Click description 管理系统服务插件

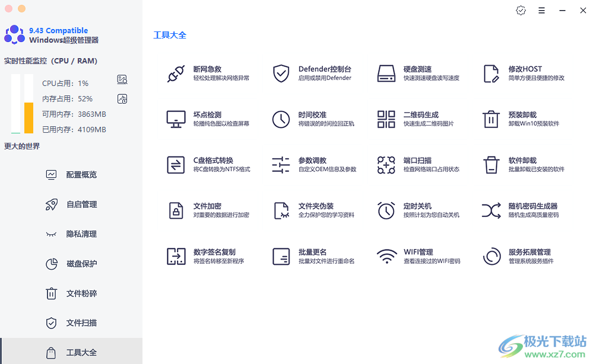coord(531,261)
